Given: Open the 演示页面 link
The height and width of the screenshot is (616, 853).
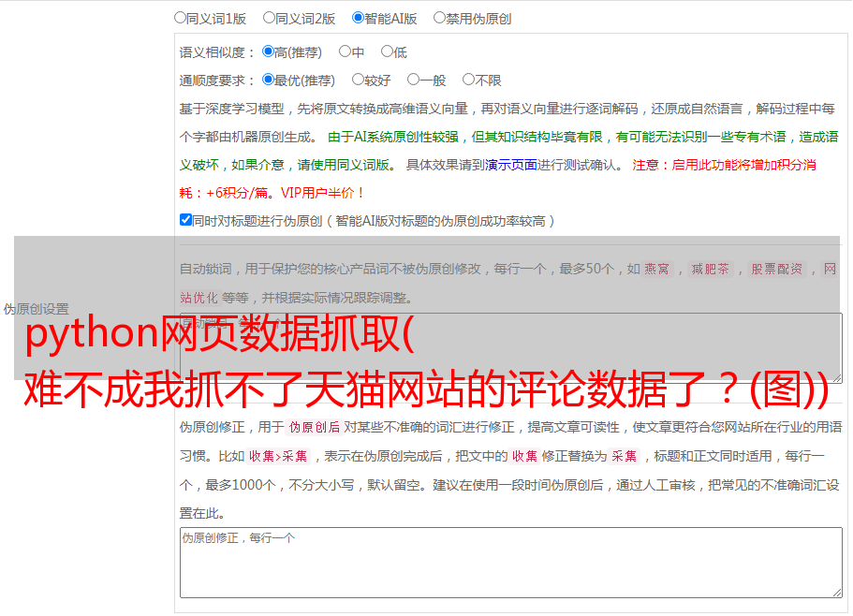Looking at the screenshot, I should coord(511,165).
